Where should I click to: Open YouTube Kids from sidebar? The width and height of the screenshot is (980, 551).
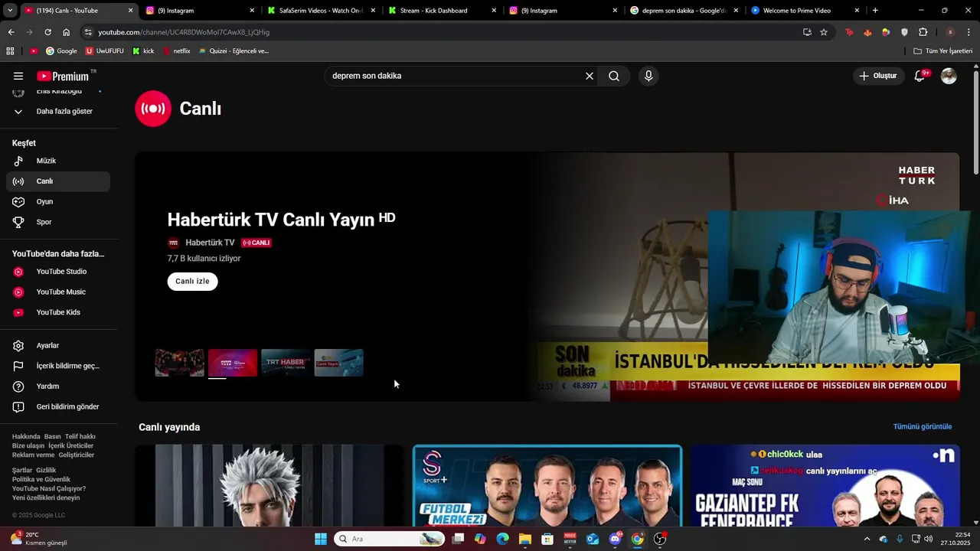[x=58, y=312]
